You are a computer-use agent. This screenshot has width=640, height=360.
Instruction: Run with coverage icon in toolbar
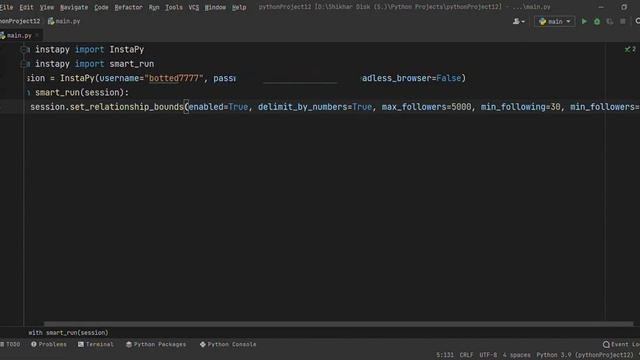click(x=610, y=21)
